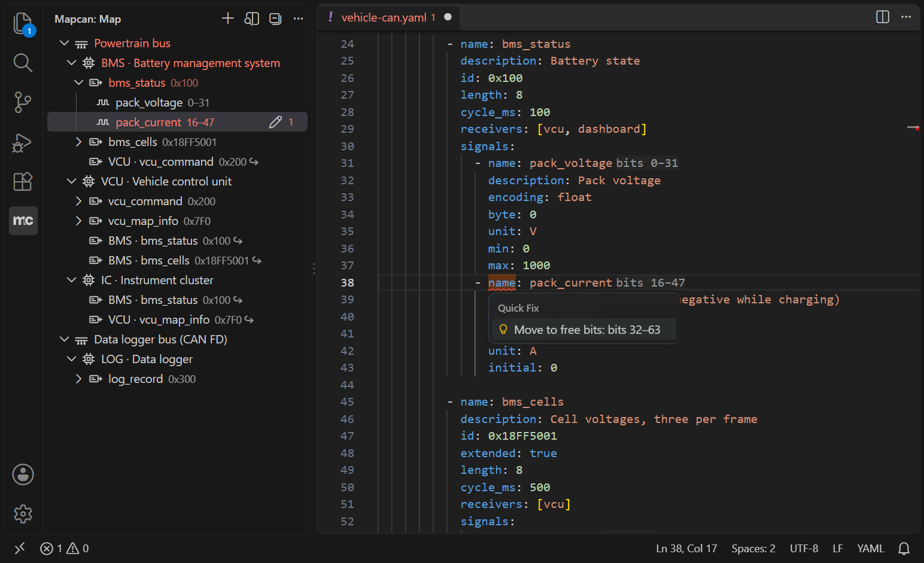Click the remote window icon in status bar
This screenshot has height=563, width=924.
point(20,548)
